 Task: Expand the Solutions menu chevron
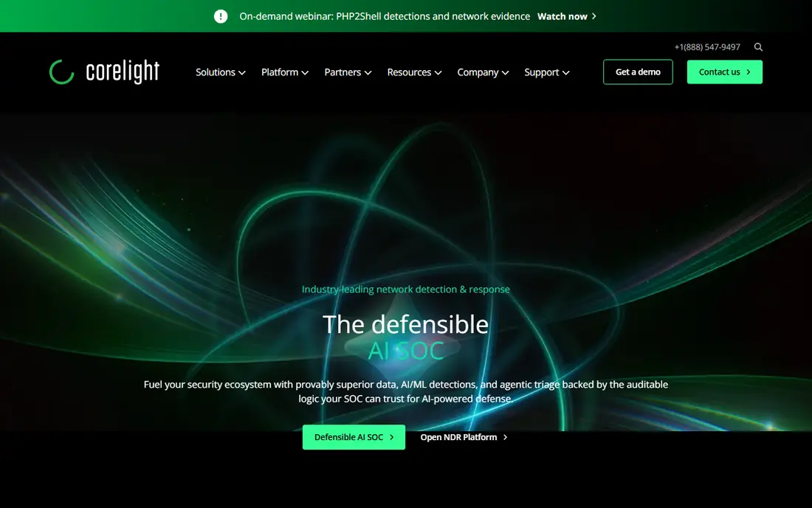(x=242, y=73)
